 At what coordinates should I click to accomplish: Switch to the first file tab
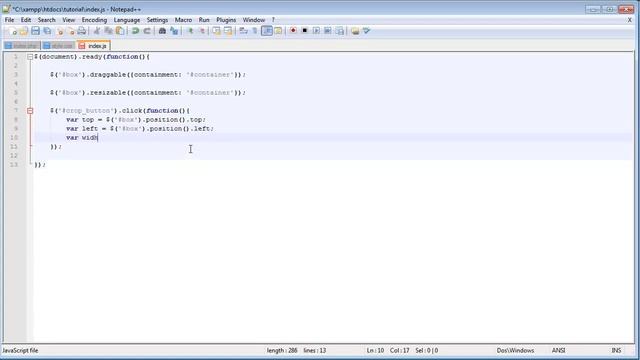(x=22, y=46)
